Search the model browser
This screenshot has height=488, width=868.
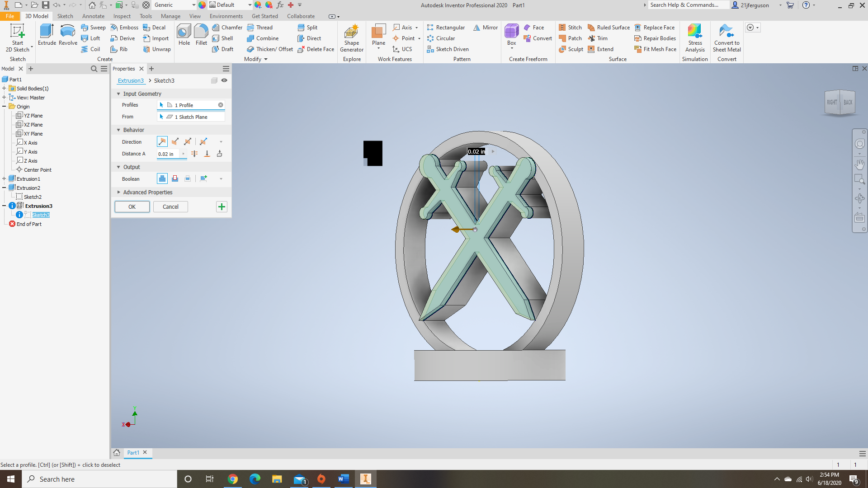point(94,69)
